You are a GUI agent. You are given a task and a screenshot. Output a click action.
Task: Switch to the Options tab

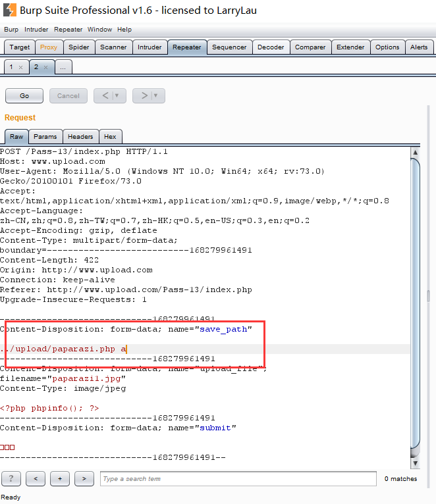(387, 47)
